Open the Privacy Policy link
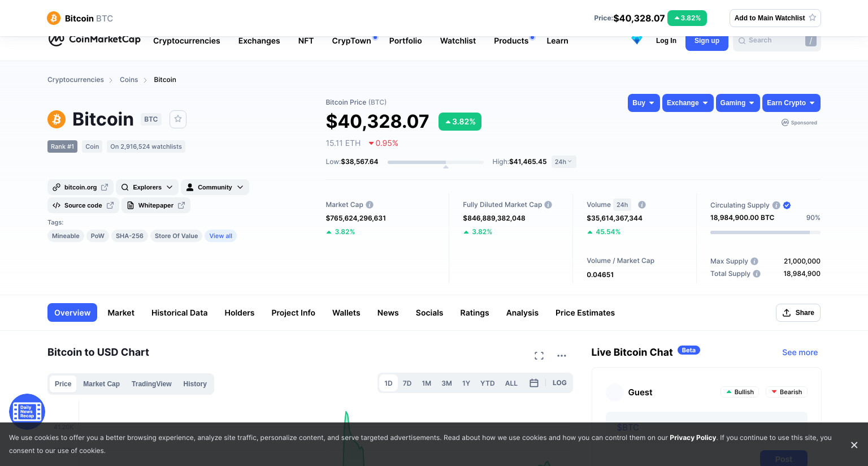Viewport: 868px width, 466px height. point(693,438)
